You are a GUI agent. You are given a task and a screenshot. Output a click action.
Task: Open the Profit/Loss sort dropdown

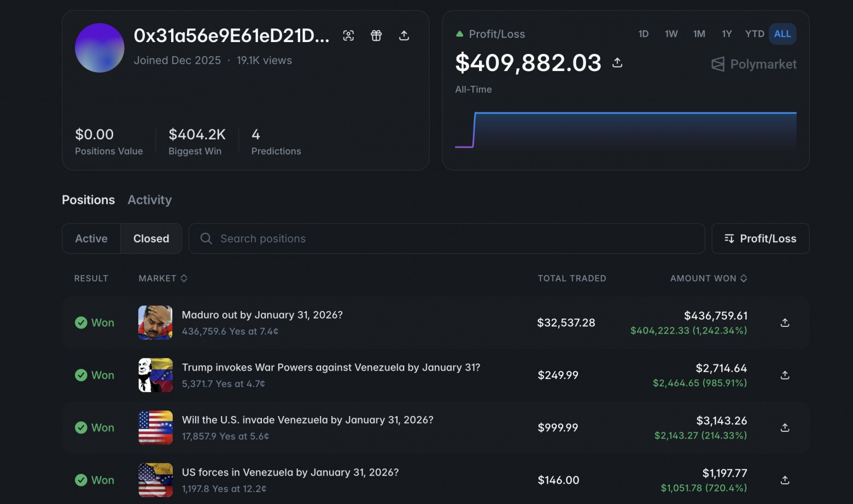(760, 238)
